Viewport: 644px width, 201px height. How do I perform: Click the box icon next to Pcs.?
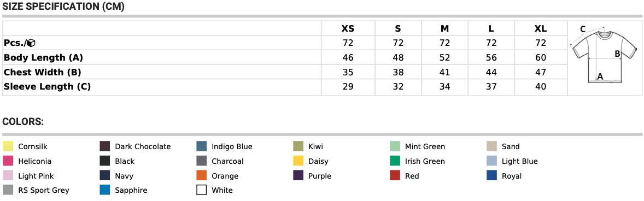click(32, 43)
